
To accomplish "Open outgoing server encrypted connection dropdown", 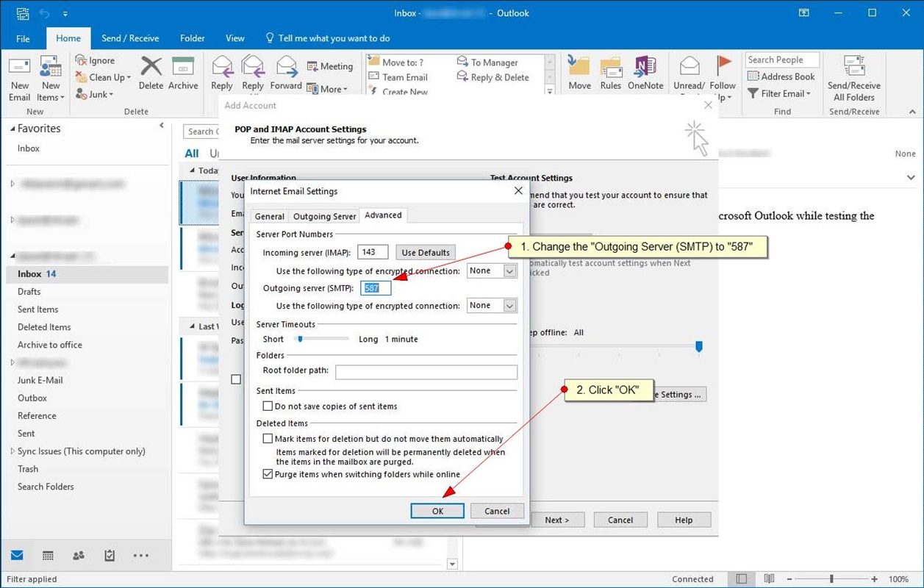I will (510, 306).
